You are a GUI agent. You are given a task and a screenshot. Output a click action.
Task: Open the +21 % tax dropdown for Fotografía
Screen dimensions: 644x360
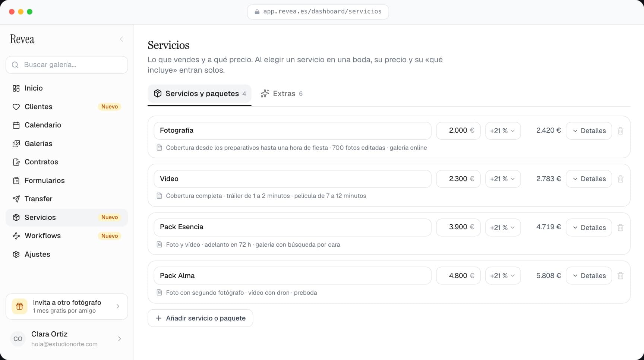click(x=503, y=131)
